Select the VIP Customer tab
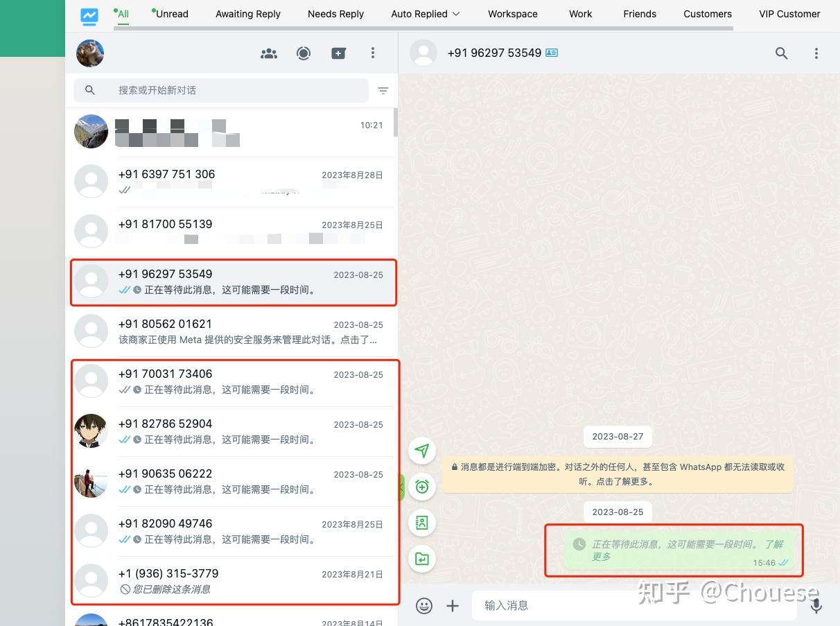 click(x=789, y=14)
